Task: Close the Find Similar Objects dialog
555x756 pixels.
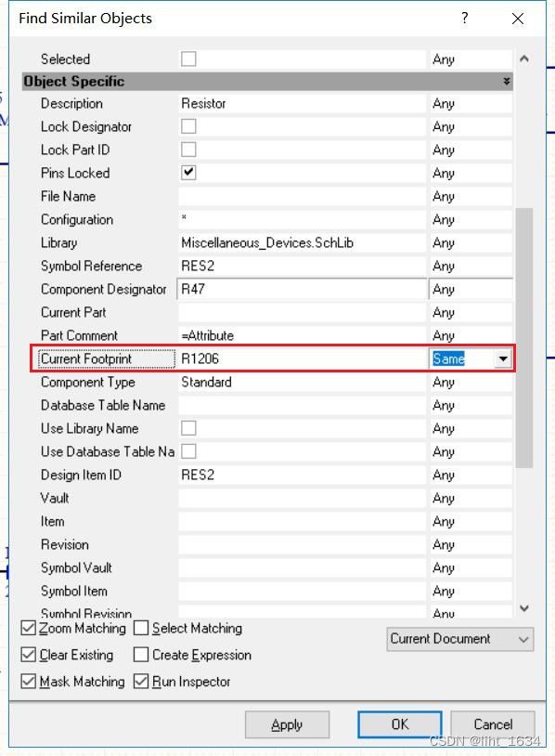Action: click(x=518, y=19)
